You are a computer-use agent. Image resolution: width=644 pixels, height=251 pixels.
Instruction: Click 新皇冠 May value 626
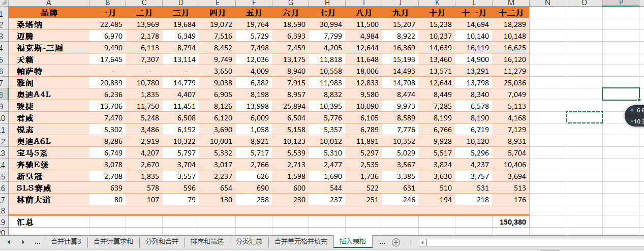click(254, 176)
